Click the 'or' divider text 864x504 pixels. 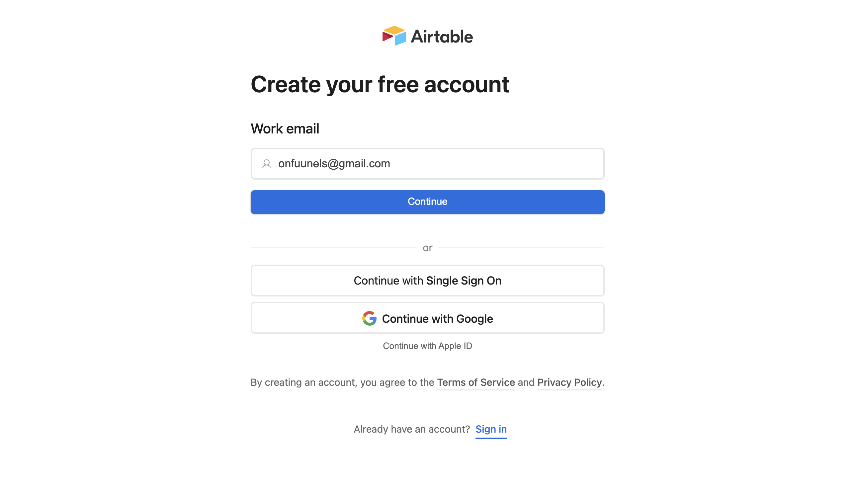[x=427, y=248]
